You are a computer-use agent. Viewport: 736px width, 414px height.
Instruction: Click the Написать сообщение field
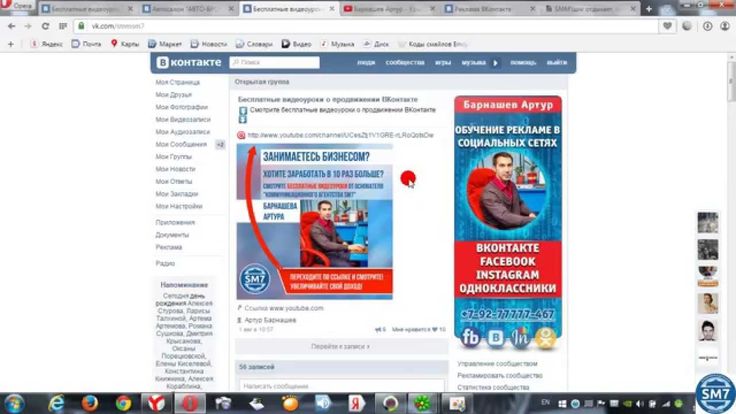coord(341,386)
